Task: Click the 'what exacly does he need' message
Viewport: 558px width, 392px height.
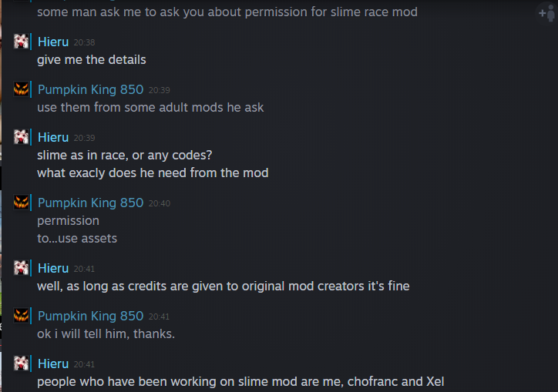Action: [x=153, y=173]
